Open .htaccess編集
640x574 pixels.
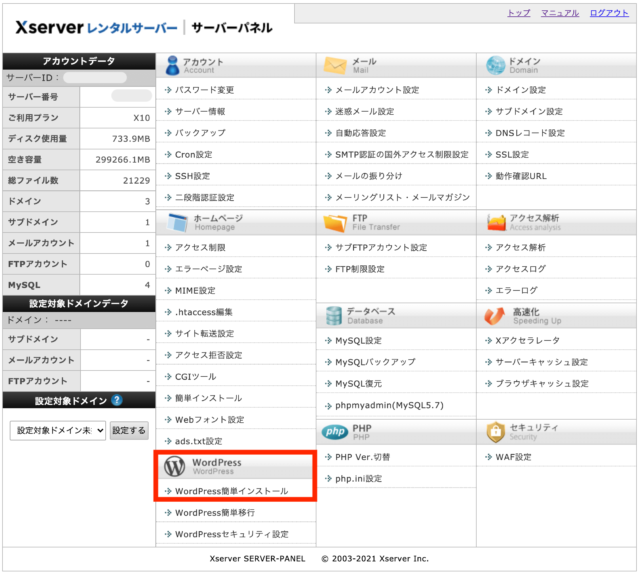(204, 312)
